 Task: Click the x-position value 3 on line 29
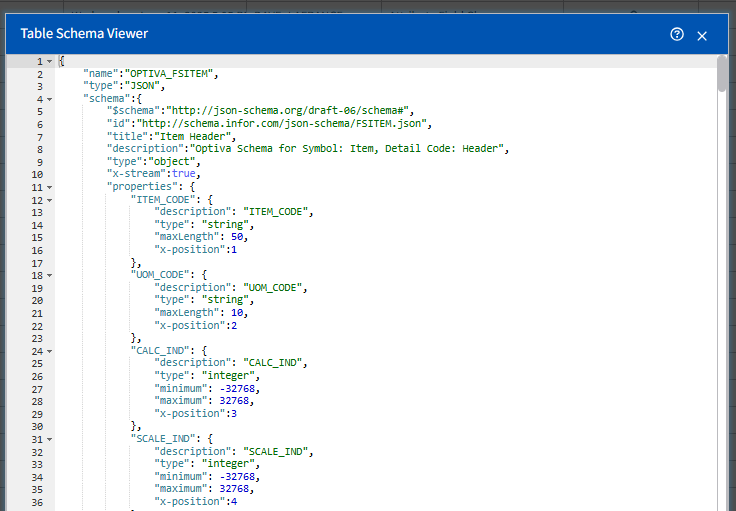(234, 414)
